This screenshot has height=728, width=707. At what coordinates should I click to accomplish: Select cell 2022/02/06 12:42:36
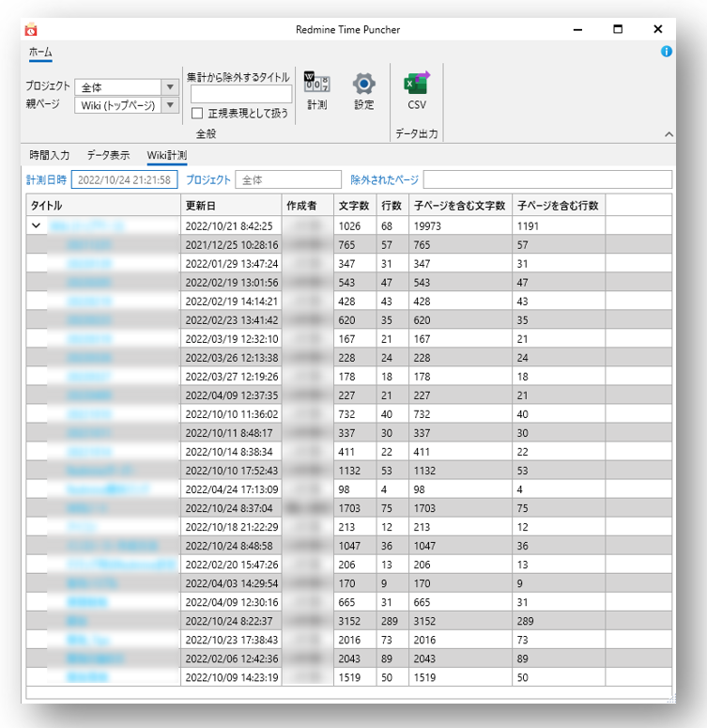click(231, 658)
